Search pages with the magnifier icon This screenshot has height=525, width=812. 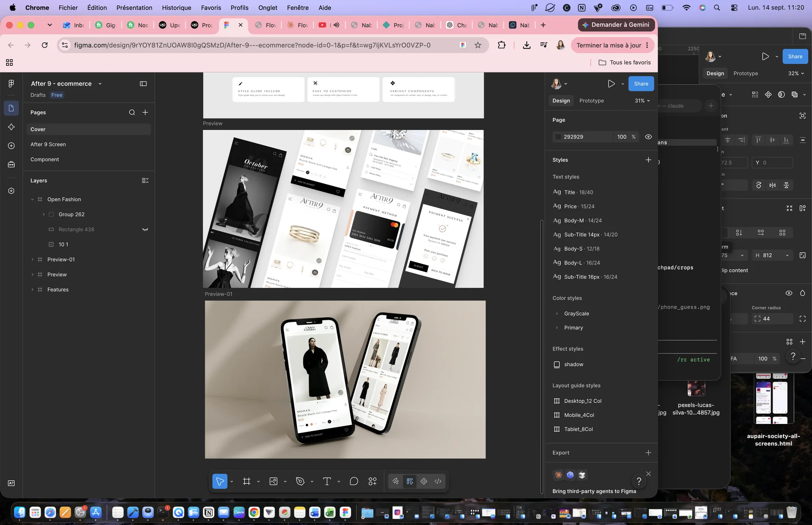[x=132, y=112]
